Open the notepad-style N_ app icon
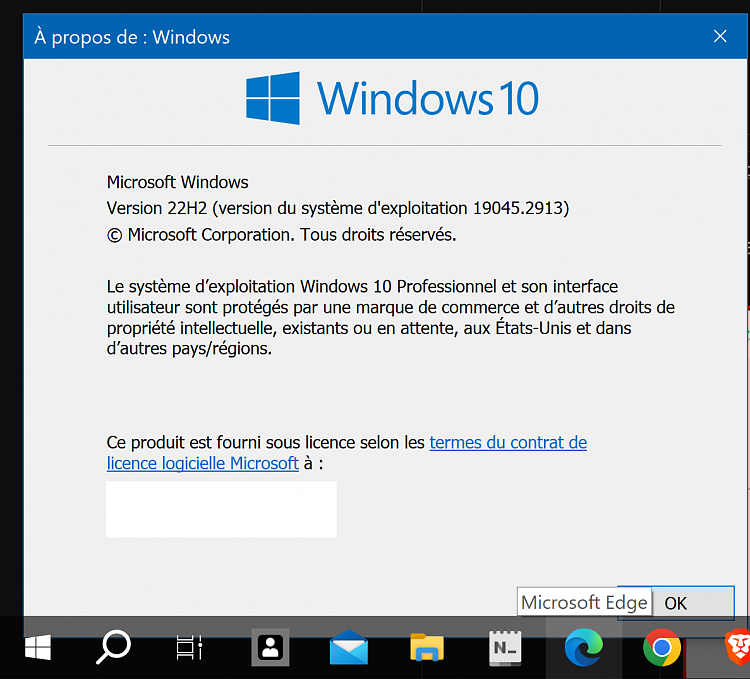The height and width of the screenshot is (679, 750). click(505, 648)
